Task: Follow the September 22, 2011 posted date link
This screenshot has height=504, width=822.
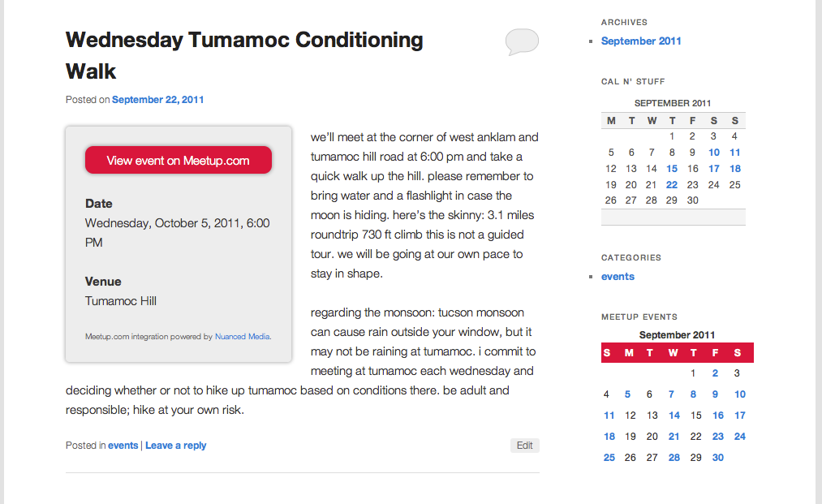Action: [157, 100]
